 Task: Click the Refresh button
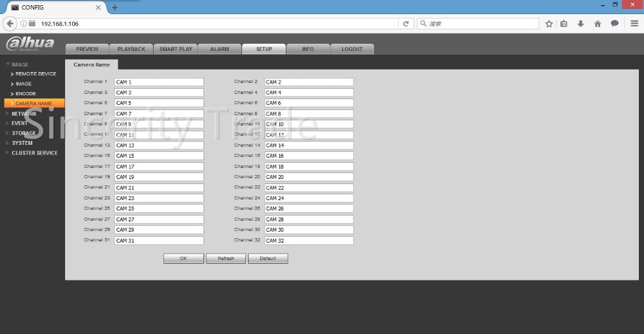(x=226, y=259)
